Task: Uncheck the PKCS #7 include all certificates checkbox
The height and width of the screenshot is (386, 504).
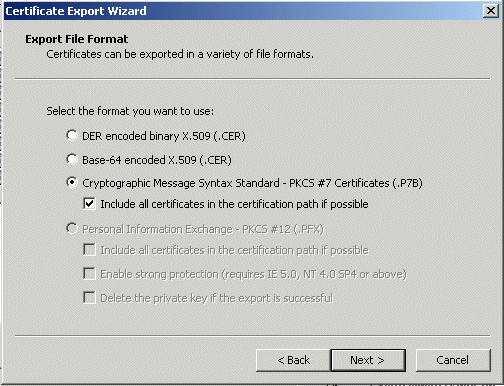Action: [89, 204]
